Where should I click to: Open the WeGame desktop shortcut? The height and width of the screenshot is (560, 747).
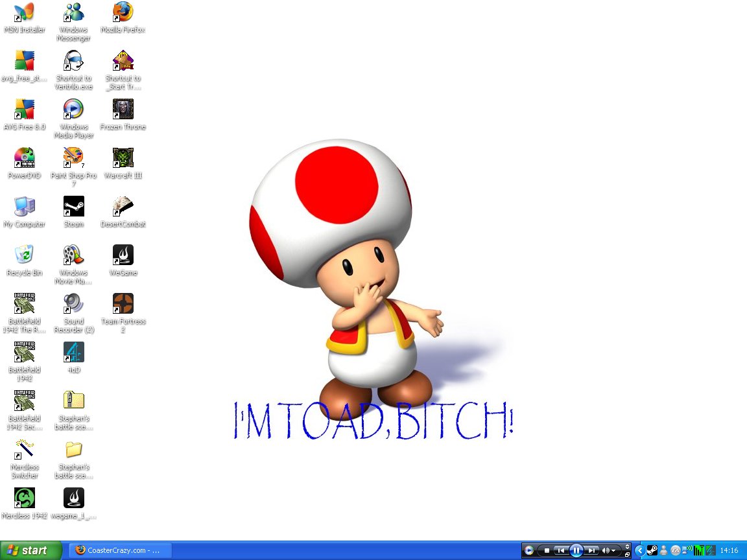pos(123,261)
